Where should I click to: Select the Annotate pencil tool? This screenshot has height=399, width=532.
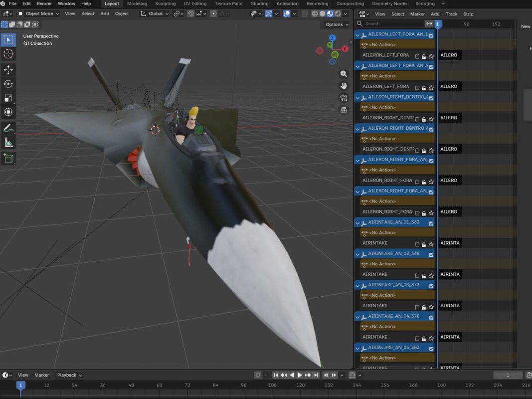click(x=8, y=128)
